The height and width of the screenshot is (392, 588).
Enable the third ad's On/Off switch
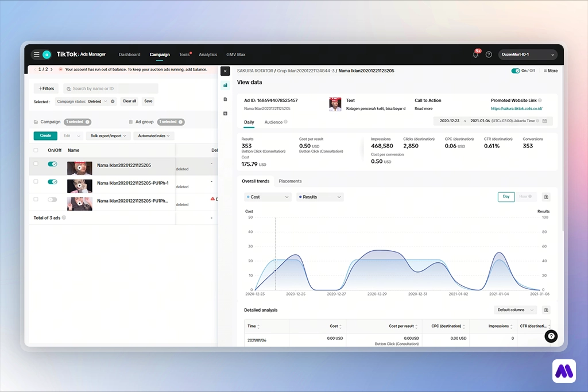(x=52, y=200)
